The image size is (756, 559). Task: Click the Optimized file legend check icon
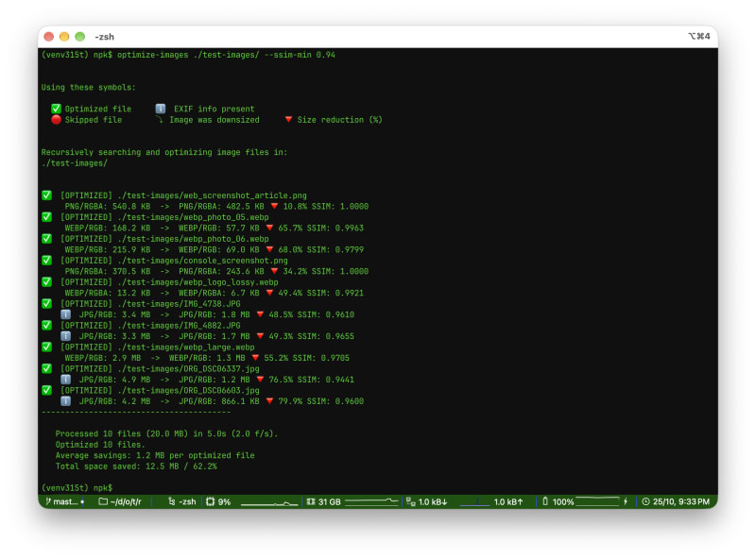(x=56, y=109)
